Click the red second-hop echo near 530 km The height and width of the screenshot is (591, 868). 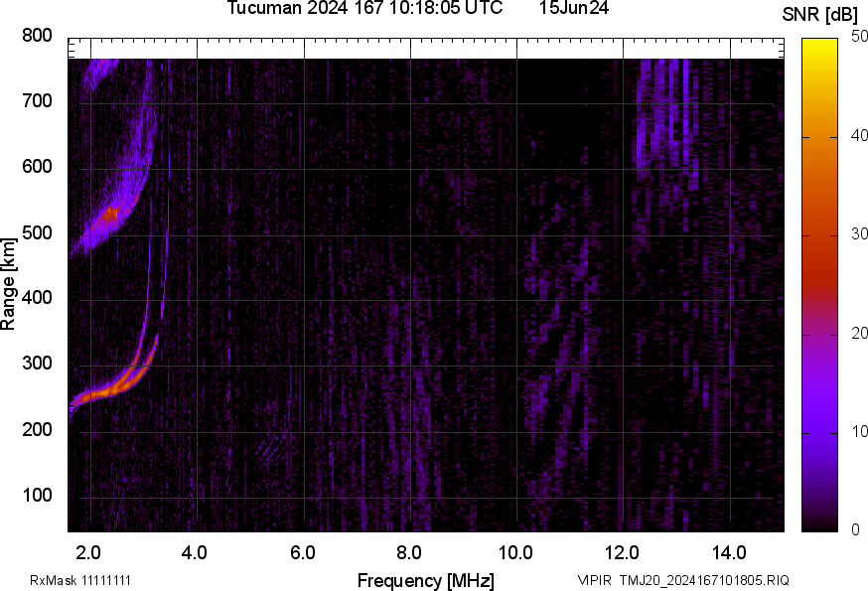109,215
